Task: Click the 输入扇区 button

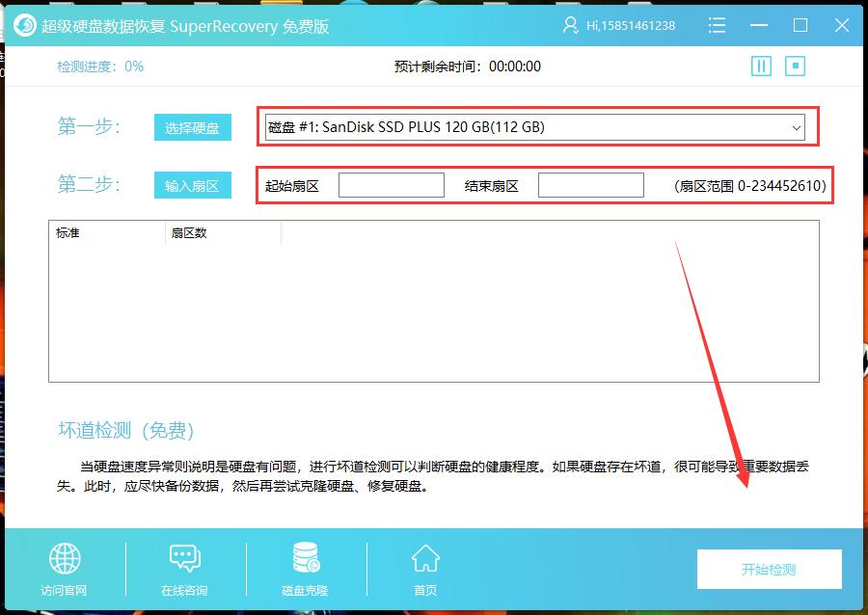Action: [192, 184]
